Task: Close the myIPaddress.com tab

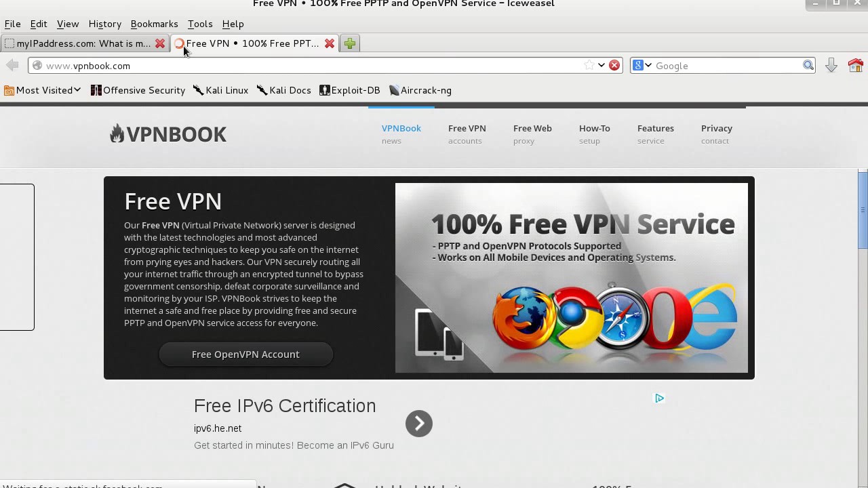Action: [160, 43]
